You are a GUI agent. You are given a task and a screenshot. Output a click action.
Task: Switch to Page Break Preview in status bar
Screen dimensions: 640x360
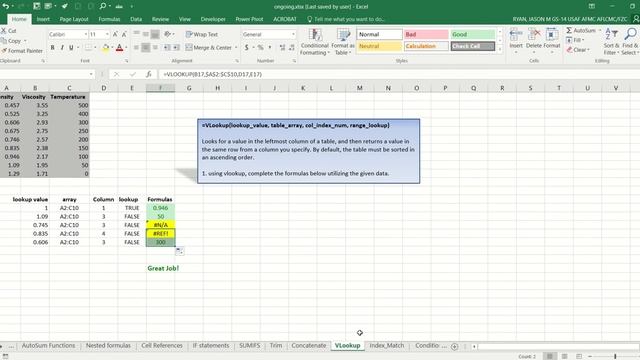coord(579,356)
